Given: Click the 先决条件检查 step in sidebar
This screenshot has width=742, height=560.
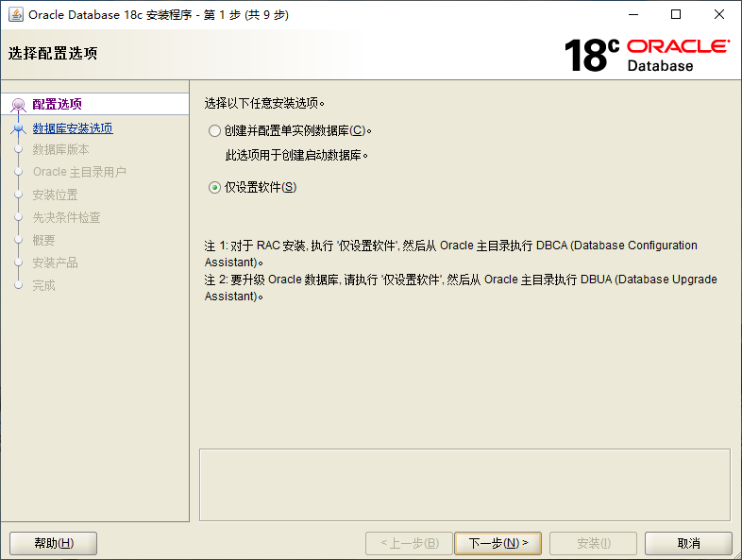Looking at the screenshot, I should tap(66, 217).
